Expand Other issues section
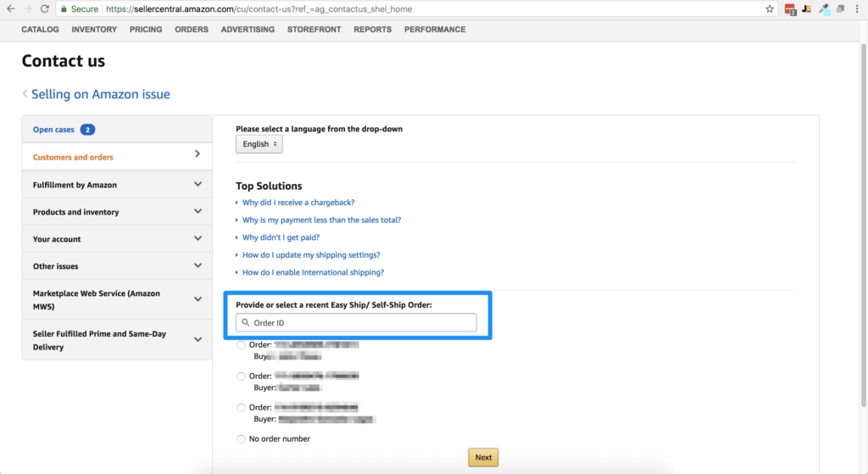 pyautogui.click(x=117, y=265)
